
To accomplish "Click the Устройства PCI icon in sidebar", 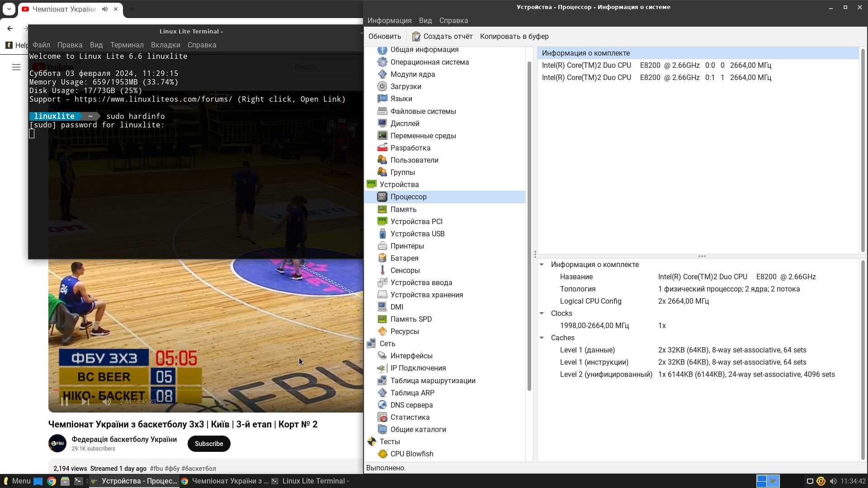I will point(382,221).
